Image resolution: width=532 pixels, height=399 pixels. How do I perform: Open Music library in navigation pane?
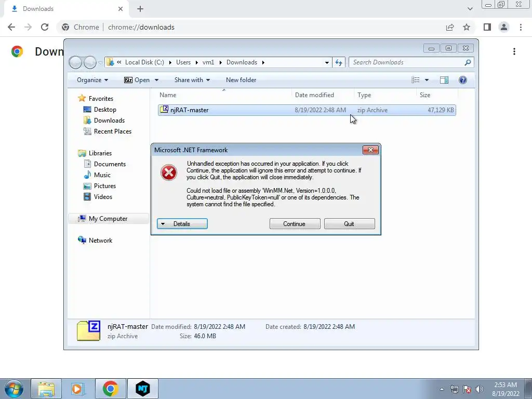102,175
